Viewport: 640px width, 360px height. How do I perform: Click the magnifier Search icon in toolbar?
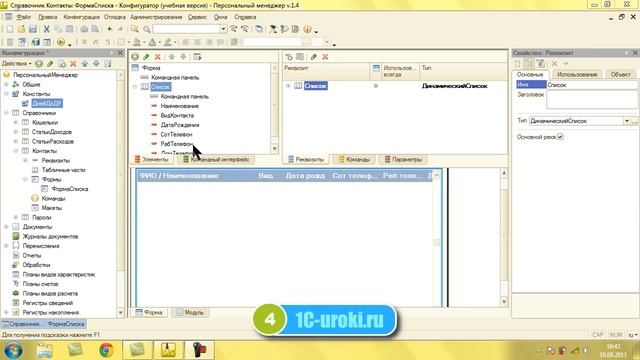[147, 29]
